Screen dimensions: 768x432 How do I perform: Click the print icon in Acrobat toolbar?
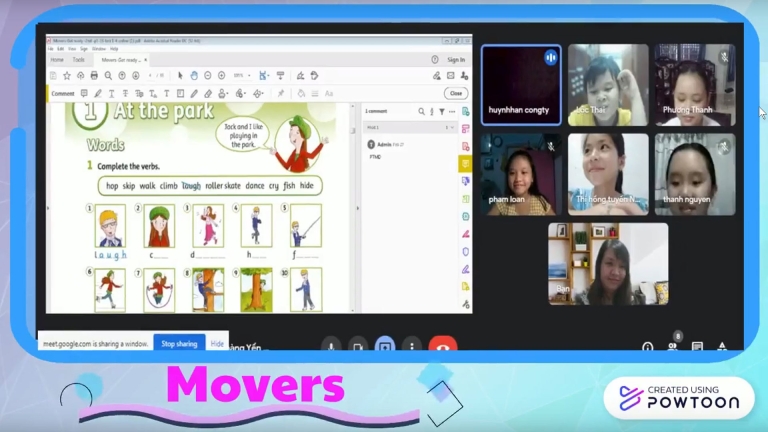pos(94,75)
